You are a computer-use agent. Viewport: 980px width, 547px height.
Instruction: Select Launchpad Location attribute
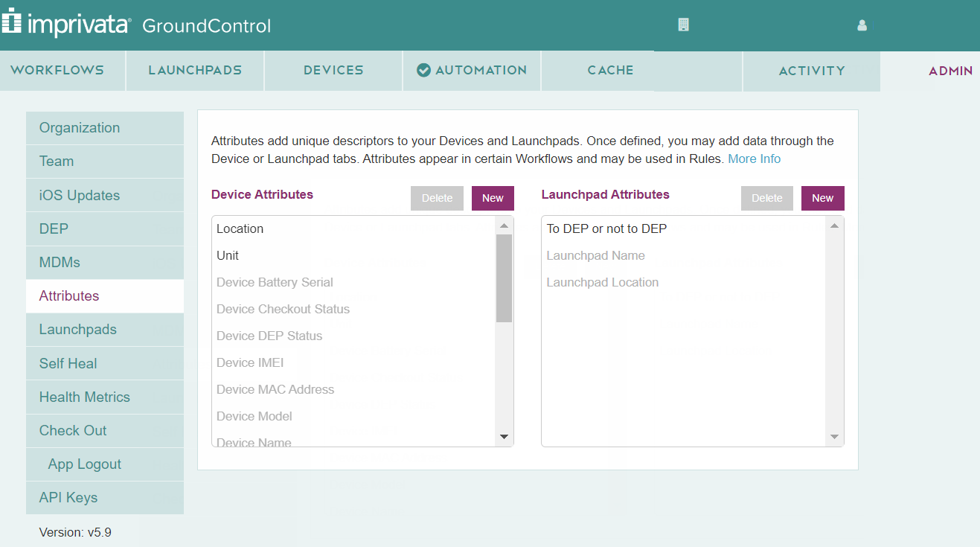coord(685,283)
